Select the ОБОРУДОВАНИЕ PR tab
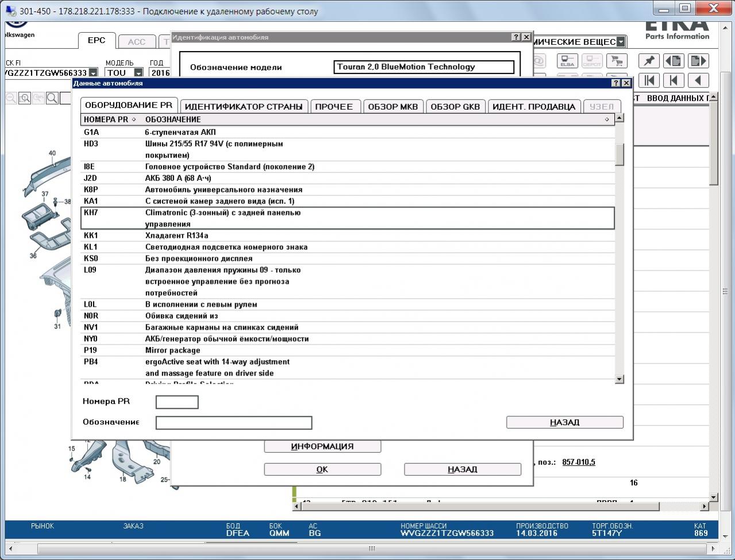The height and width of the screenshot is (560, 735). (x=129, y=105)
